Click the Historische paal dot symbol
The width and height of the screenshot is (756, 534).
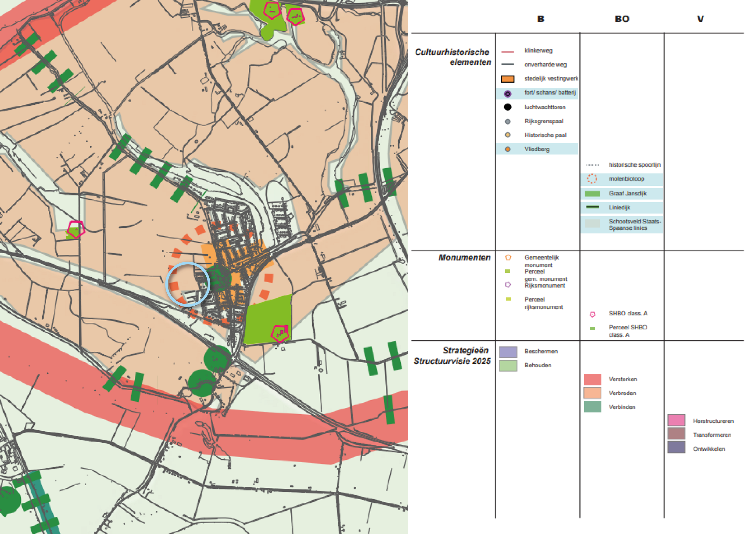507,135
